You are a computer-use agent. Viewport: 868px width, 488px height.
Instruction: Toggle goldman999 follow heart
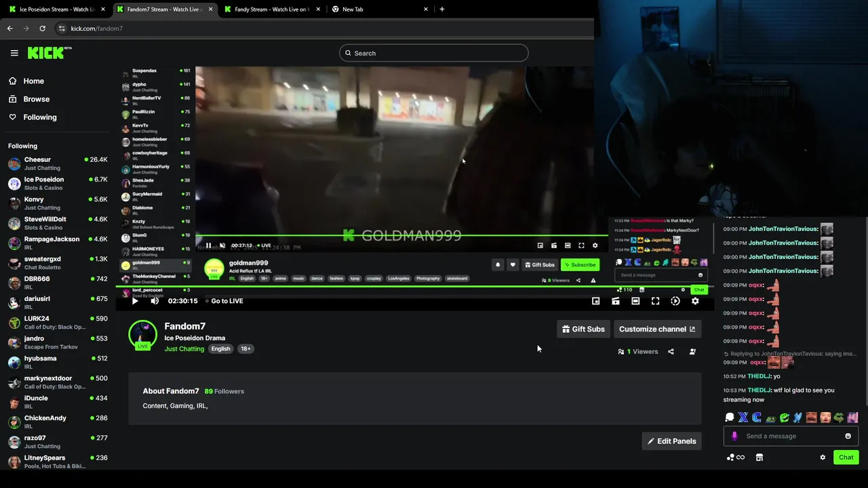pyautogui.click(x=513, y=265)
